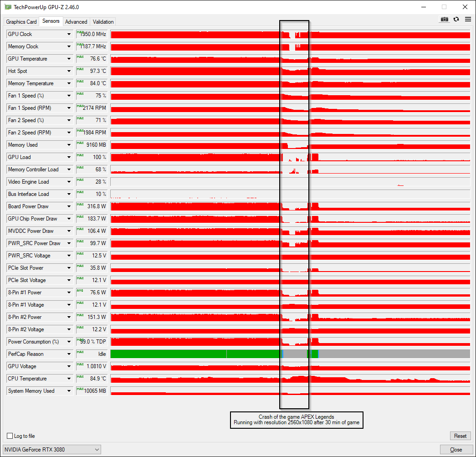Viewport: 476px width, 457px height.
Task: Open the NVIDIA GeForce RTX 3080 dropdown
Action: click(x=51, y=450)
